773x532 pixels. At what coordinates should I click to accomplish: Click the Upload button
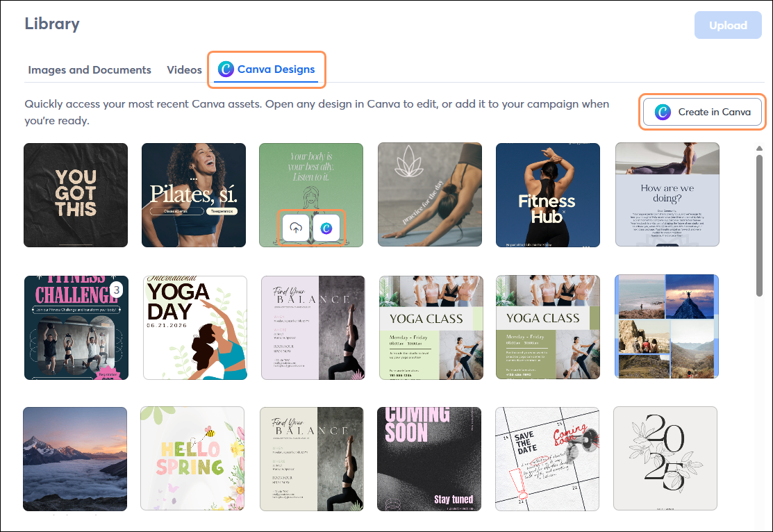(x=728, y=26)
